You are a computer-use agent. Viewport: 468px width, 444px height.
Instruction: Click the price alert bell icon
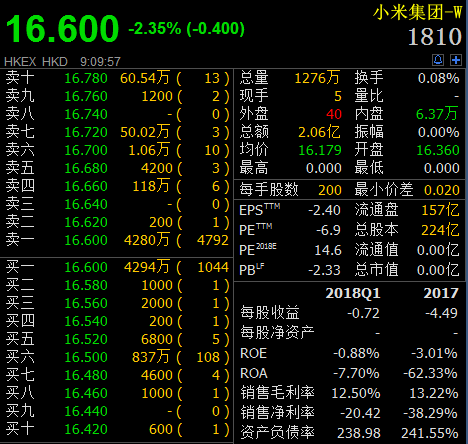point(438,60)
